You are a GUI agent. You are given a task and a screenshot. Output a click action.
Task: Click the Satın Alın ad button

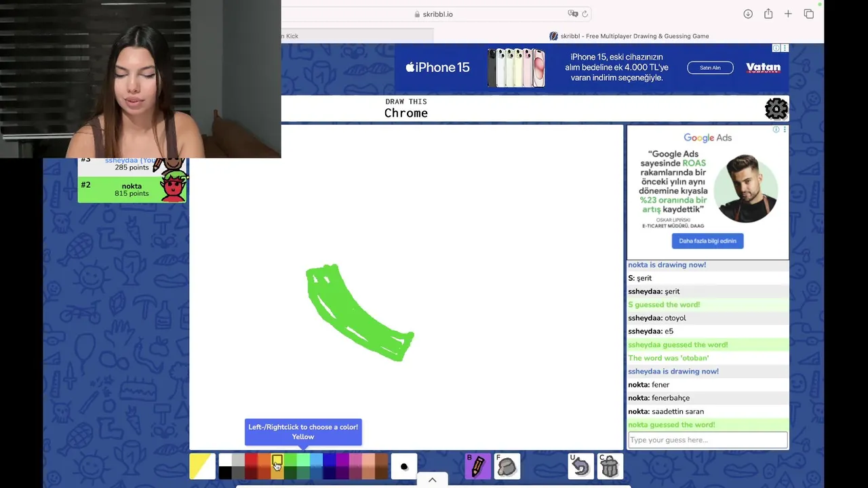coord(710,68)
